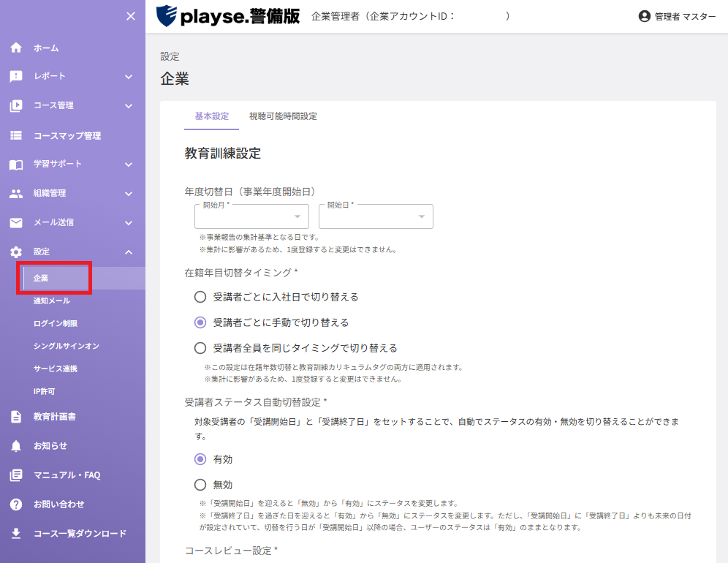Expand the レポート menu chevron
This screenshot has height=563, width=728.
pyautogui.click(x=129, y=77)
